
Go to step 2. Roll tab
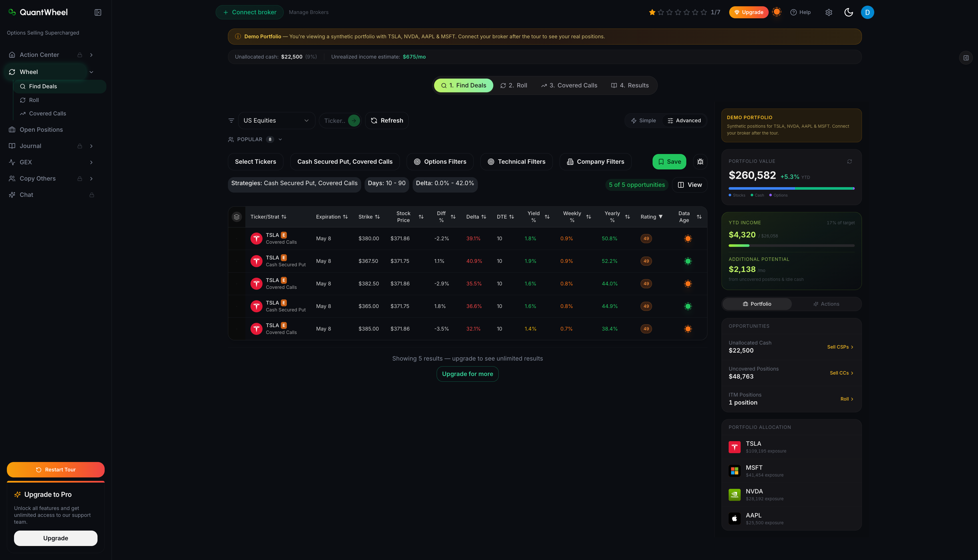pyautogui.click(x=513, y=85)
